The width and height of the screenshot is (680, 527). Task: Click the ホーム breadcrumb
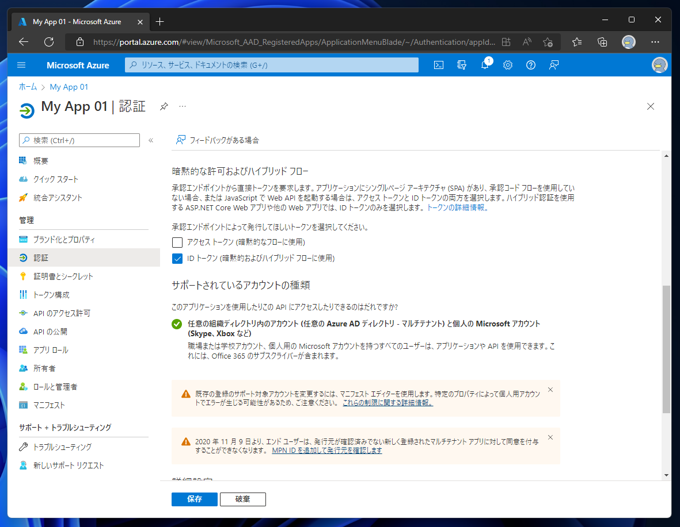pos(28,87)
